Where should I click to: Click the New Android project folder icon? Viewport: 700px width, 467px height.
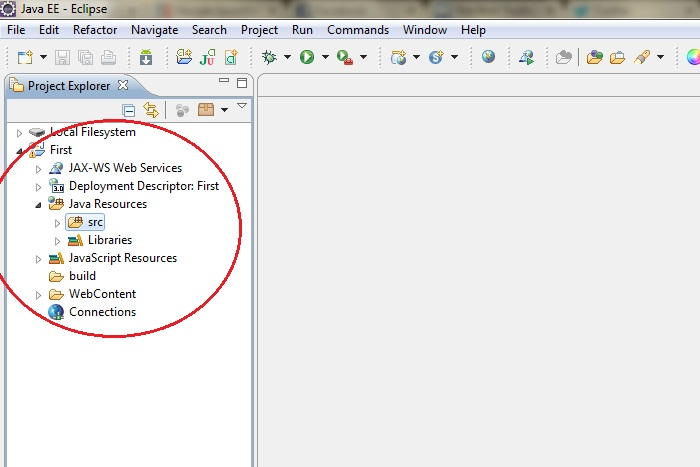183,57
